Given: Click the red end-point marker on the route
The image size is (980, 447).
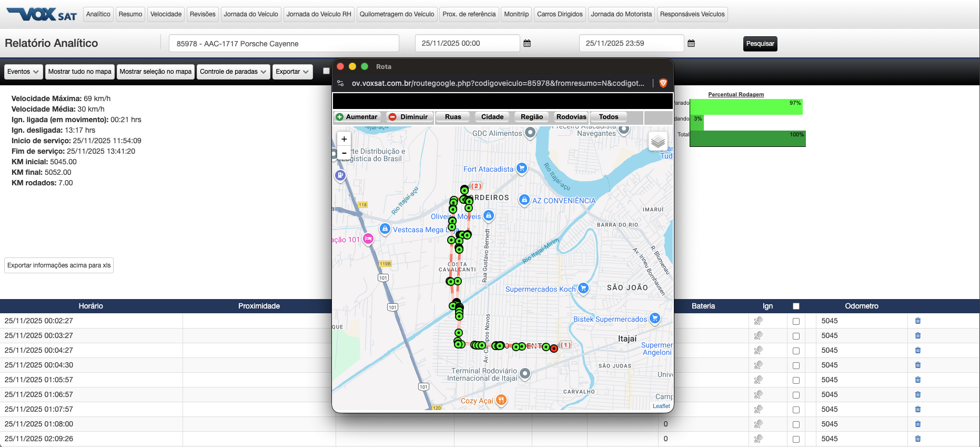Looking at the screenshot, I should pos(554,348).
